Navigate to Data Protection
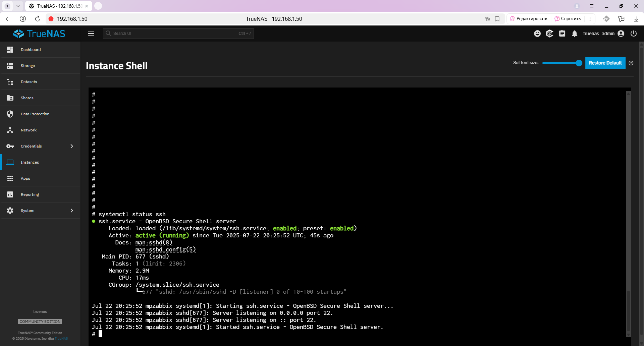This screenshot has width=644, height=346. (x=40, y=114)
